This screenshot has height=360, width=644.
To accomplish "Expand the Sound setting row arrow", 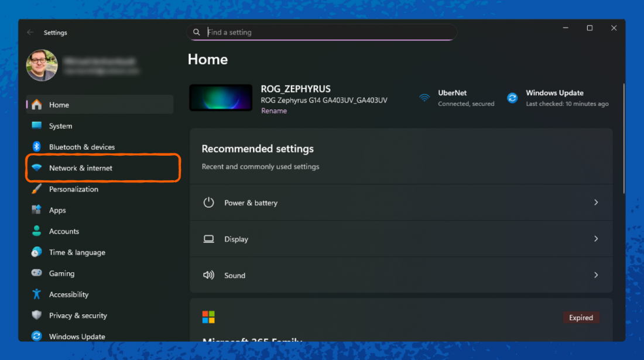I will [x=596, y=275].
